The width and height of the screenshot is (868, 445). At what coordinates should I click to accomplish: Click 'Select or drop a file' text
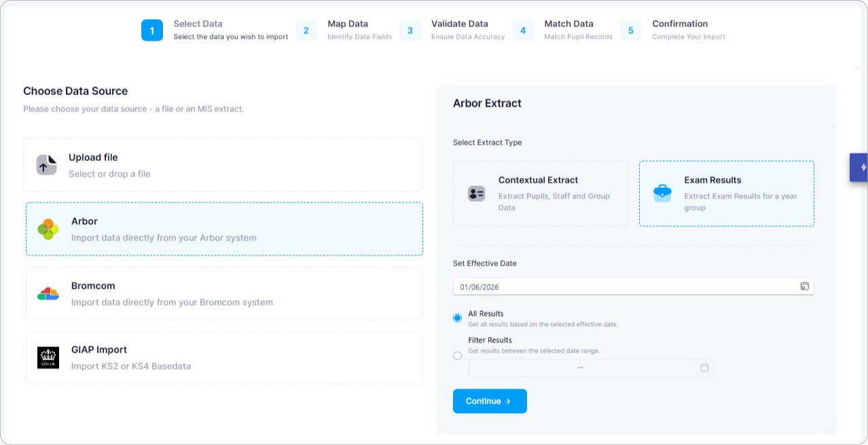click(109, 174)
